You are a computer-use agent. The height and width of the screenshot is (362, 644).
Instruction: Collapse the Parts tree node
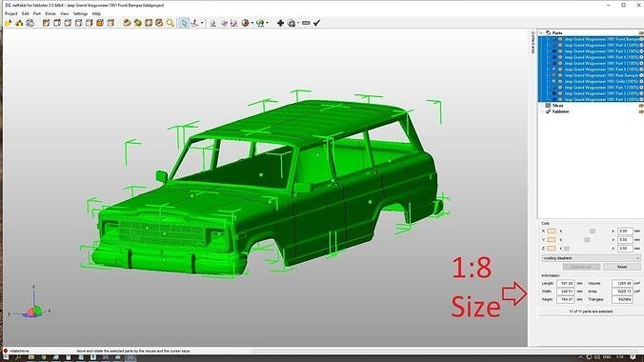pyautogui.click(x=541, y=33)
